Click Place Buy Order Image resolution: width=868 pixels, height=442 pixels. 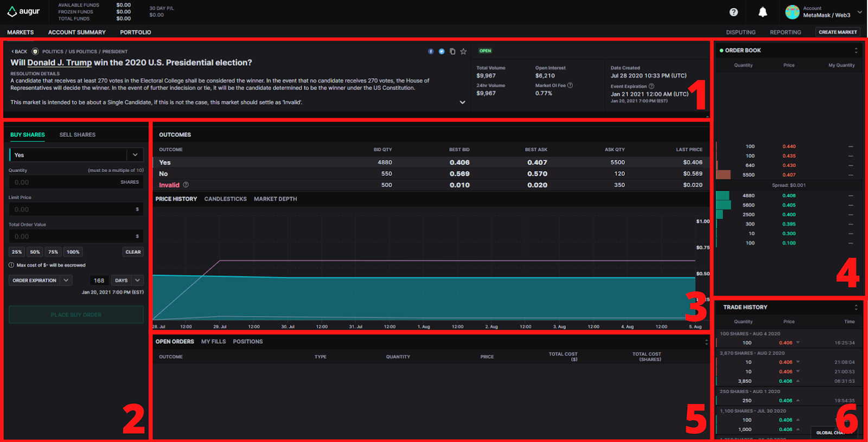(76, 315)
